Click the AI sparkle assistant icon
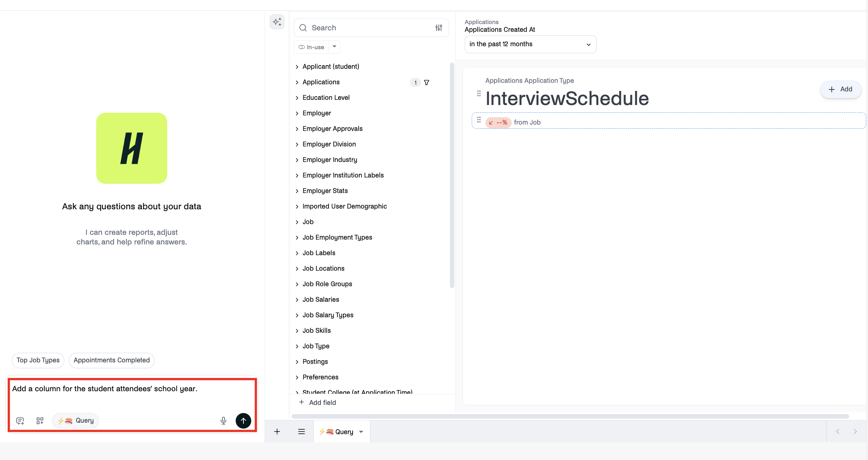 click(x=277, y=22)
